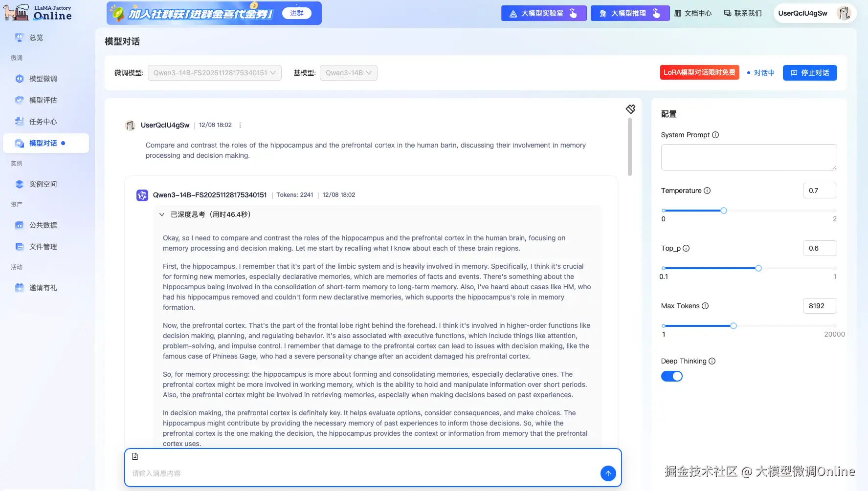Open 模型评估 menu item
The width and height of the screenshot is (868, 491).
click(x=46, y=100)
